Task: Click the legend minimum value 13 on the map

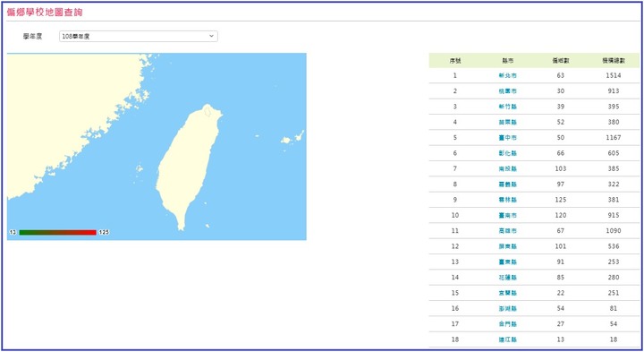Action: pos(13,232)
